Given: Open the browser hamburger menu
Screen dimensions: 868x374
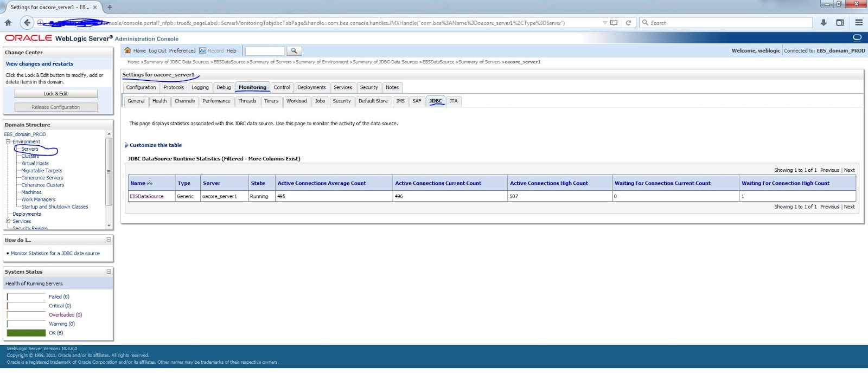Looking at the screenshot, I should click(859, 23).
